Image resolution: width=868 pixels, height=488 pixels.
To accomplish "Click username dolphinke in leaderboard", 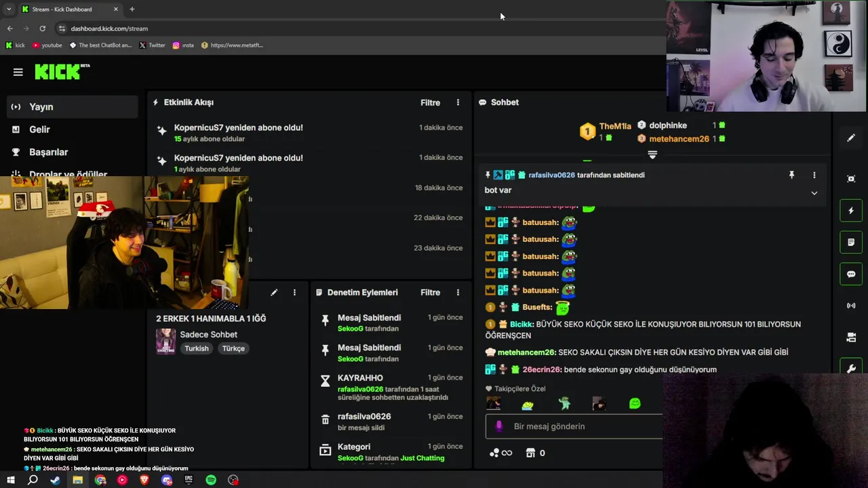I will 668,125.
